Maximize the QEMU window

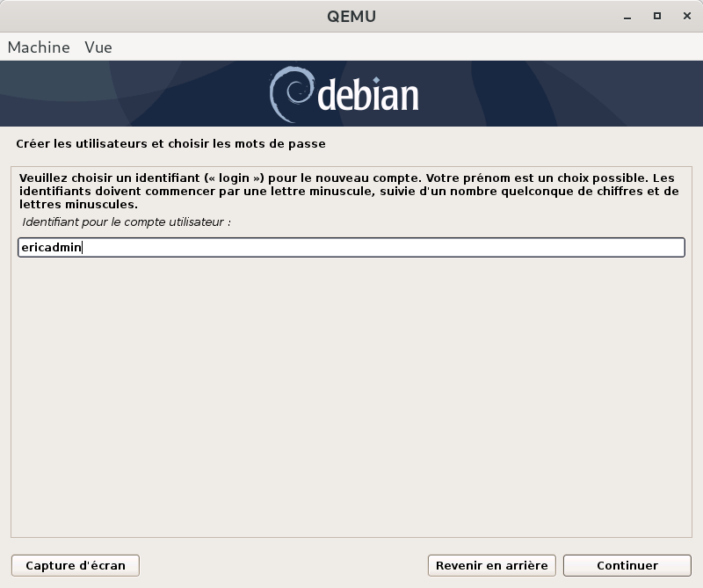click(656, 16)
